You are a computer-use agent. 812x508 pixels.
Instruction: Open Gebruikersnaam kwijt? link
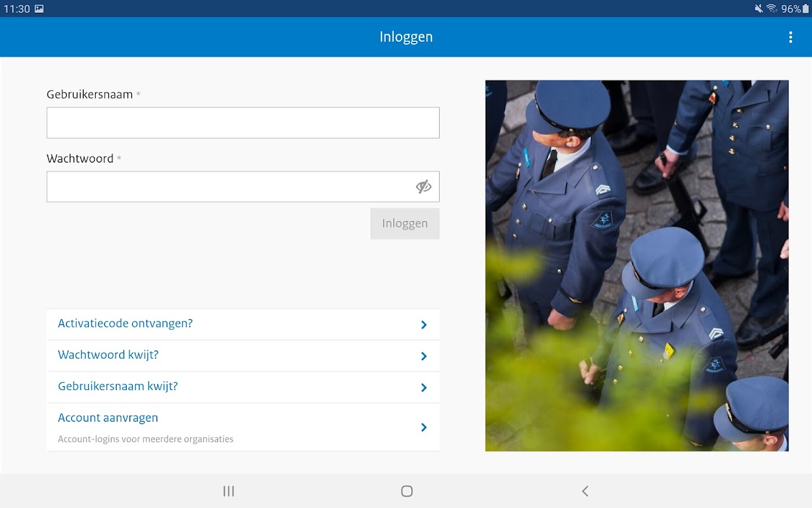pos(243,387)
